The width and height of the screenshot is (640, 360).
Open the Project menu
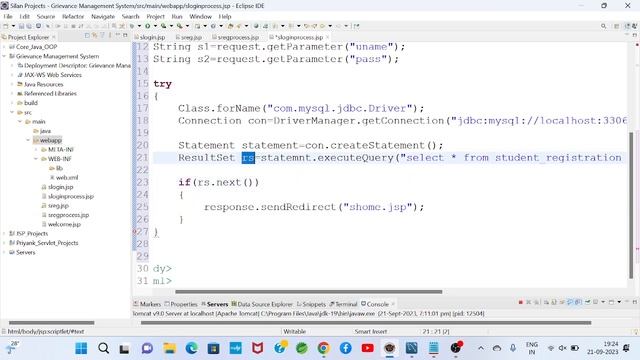(156, 16)
